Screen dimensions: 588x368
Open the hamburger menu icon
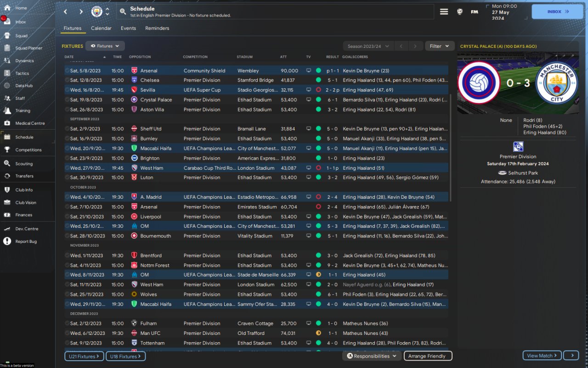[x=444, y=11]
